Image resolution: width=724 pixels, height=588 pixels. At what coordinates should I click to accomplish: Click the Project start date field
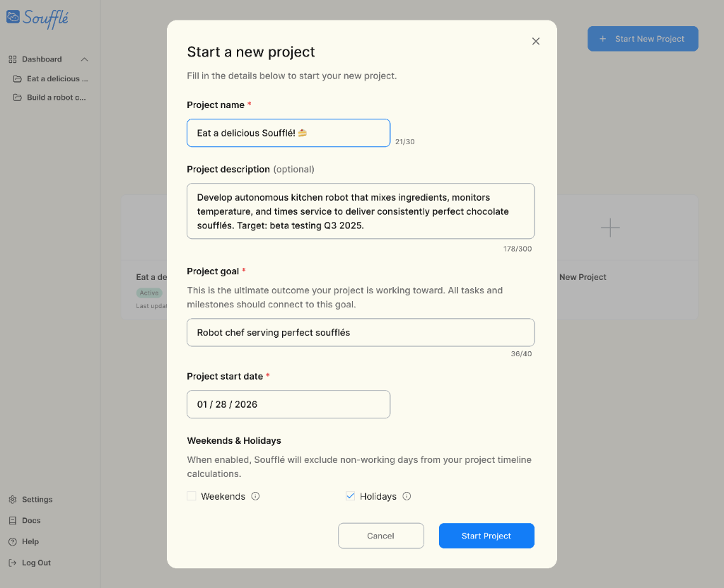288,404
